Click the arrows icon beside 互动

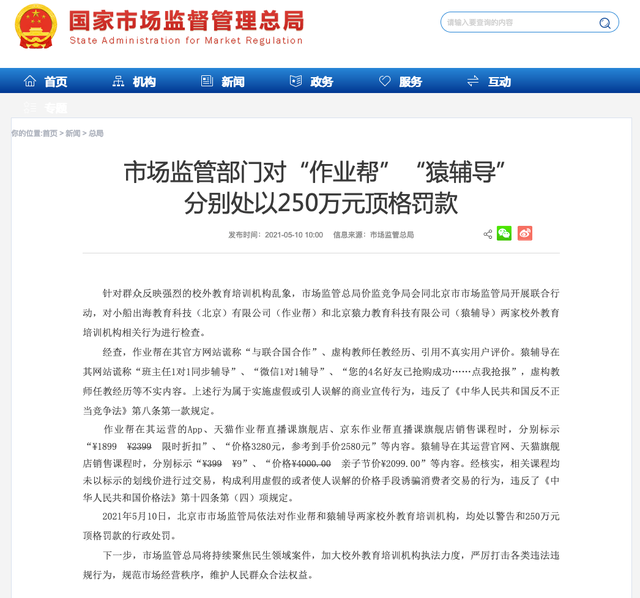tap(473, 81)
